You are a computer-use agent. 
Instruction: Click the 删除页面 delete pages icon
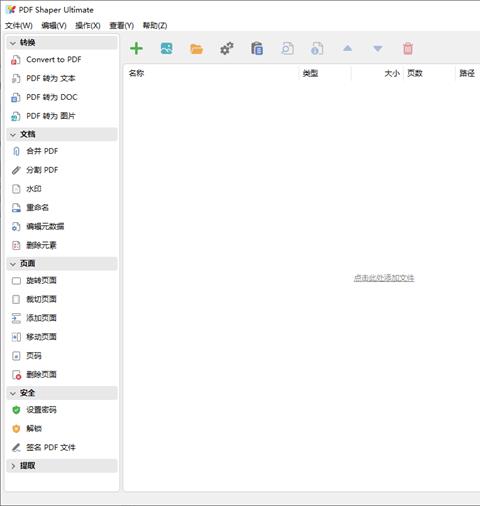[16, 375]
